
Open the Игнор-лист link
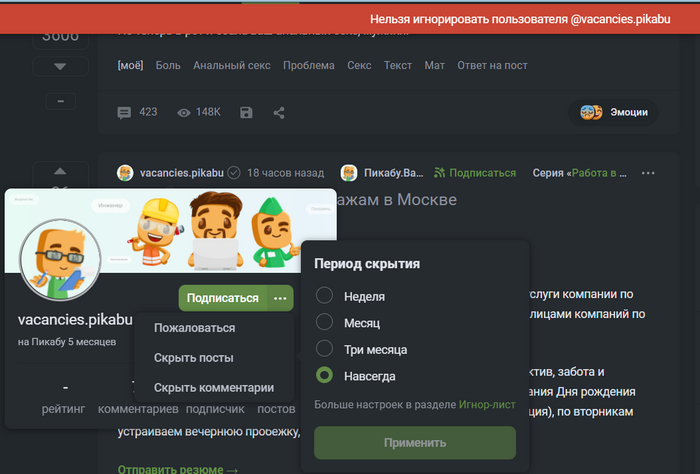point(487,405)
